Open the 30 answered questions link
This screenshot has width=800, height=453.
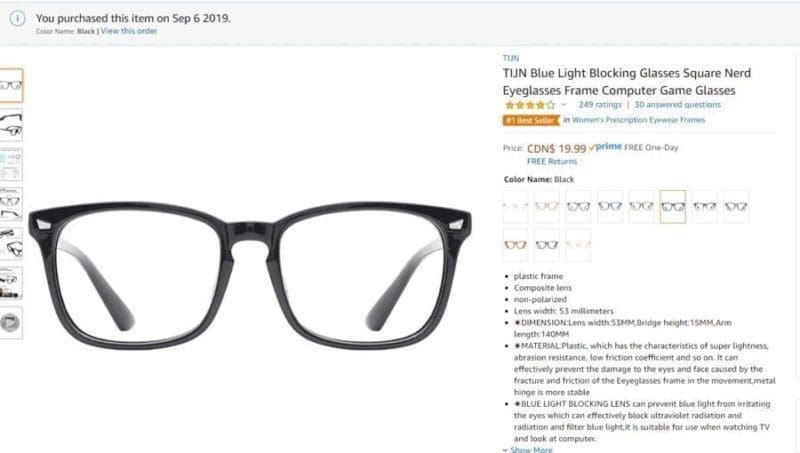[x=678, y=105]
